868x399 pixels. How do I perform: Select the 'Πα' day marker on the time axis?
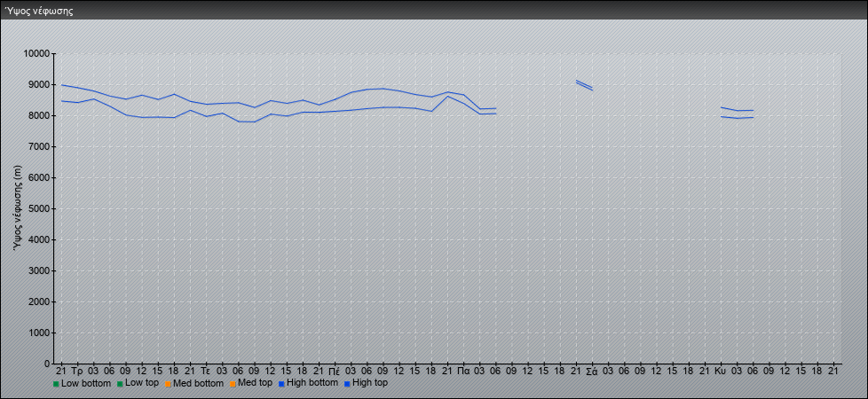pos(463,371)
